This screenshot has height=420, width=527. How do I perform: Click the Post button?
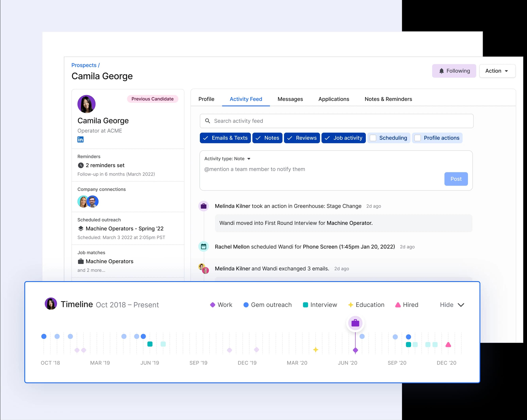click(x=456, y=179)
